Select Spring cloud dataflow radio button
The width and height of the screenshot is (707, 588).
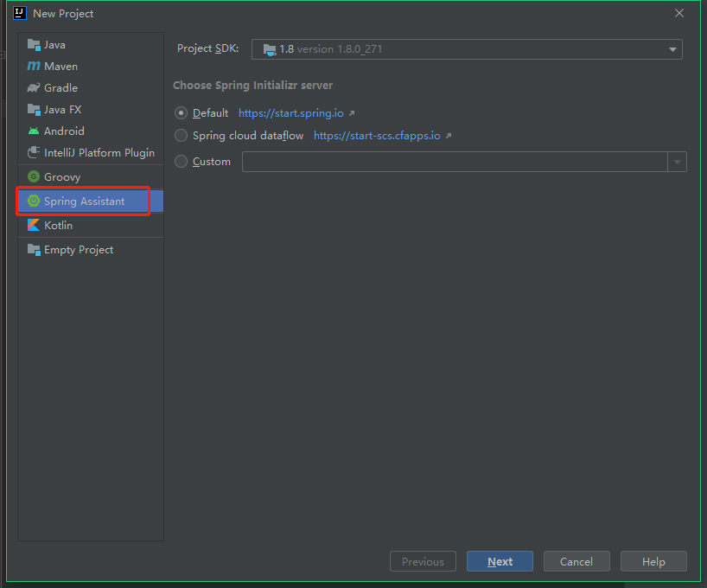[x=181, y=136]
